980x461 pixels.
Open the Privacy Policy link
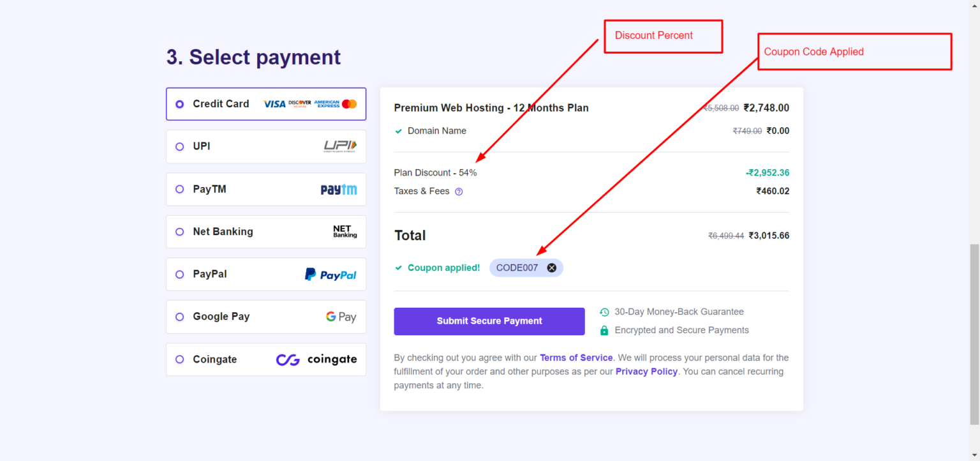646,372
